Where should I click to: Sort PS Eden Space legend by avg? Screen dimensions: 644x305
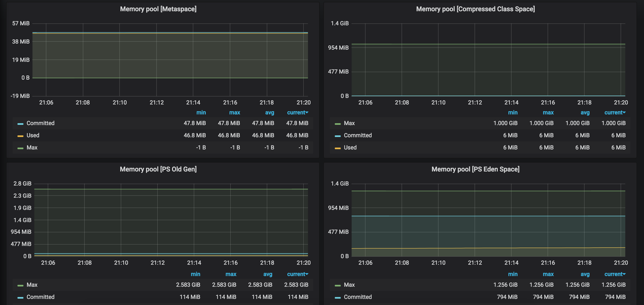pos(585,274)
